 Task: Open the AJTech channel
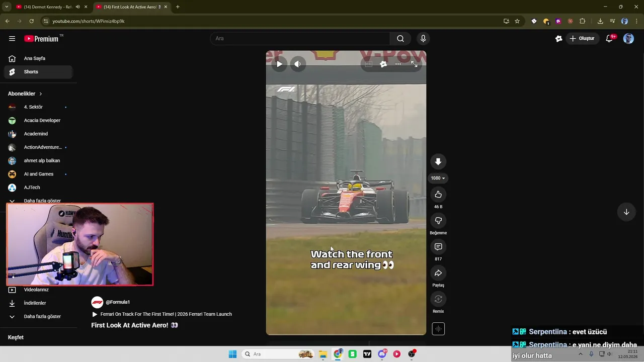[38, 188]
